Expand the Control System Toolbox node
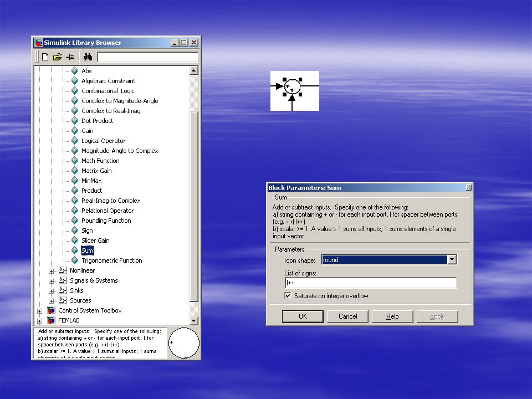Image resolution: width=532 pixels, height=399 pixels. pyautogui.click(x=39, y=311)
